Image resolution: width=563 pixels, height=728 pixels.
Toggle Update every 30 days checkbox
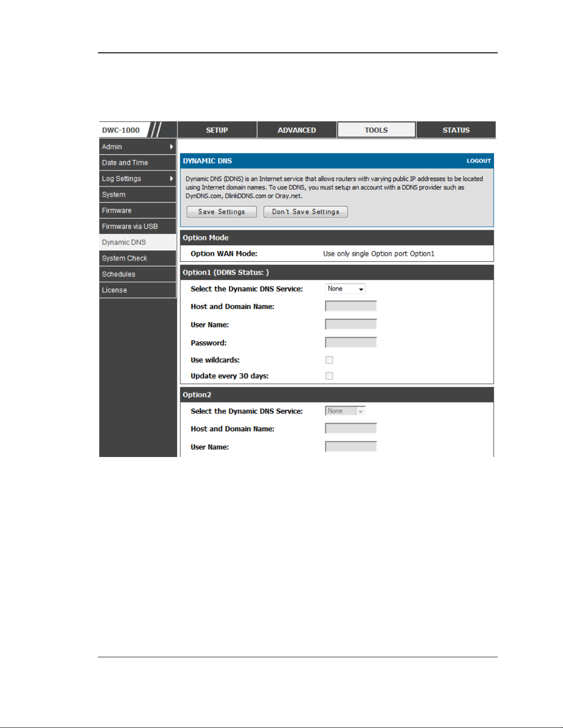(329, 376)
